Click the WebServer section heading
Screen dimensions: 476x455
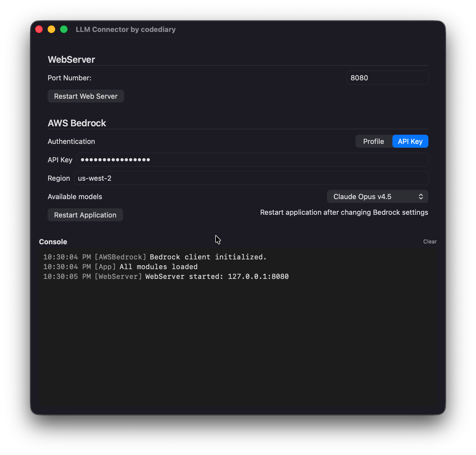71,60
